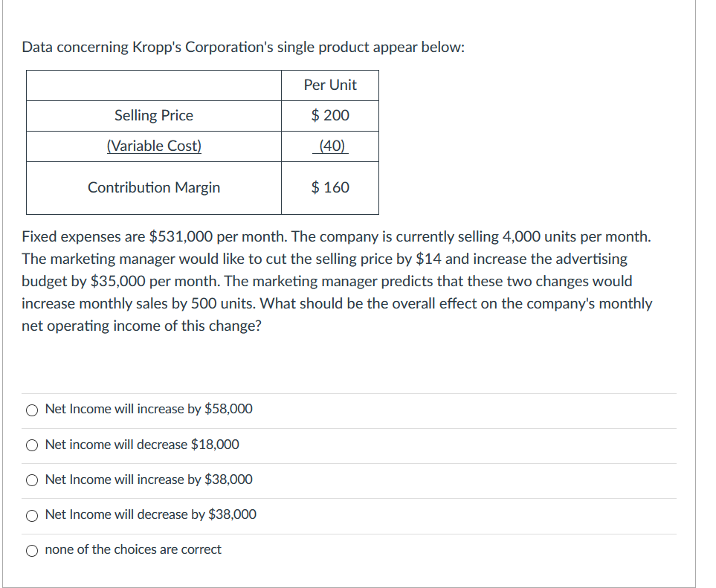Click the '(Variable Cost)' table cell
This screenshot has width=716, height=588.
tap(153, 146)
